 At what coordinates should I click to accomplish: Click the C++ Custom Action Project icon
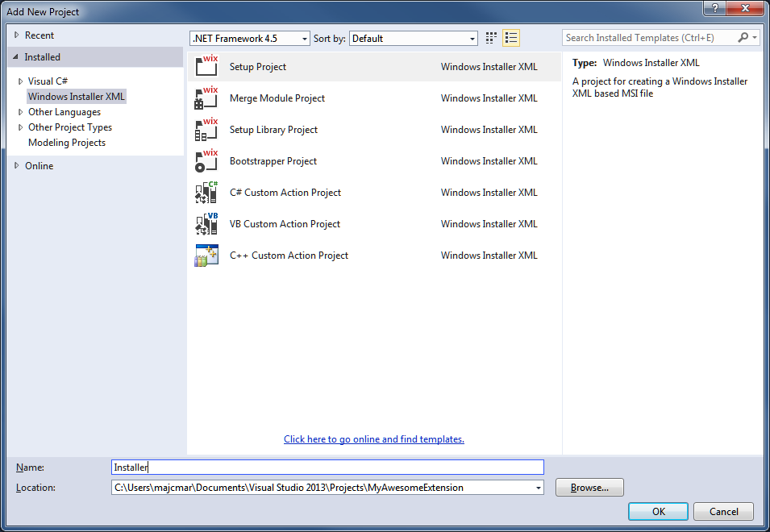[206, 256]
